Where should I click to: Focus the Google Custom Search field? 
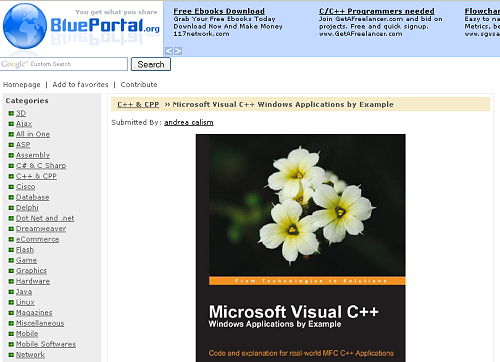tap(64, 64)
